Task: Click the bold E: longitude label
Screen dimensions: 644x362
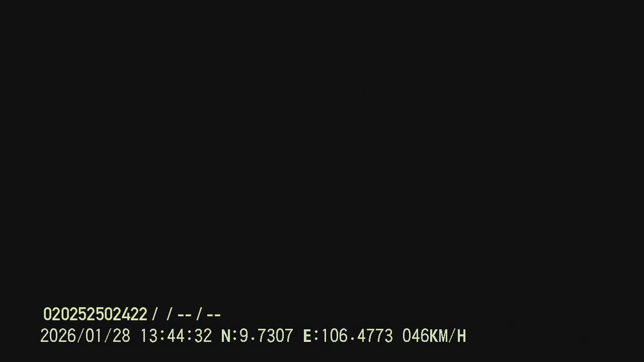Action: point(310,336)
